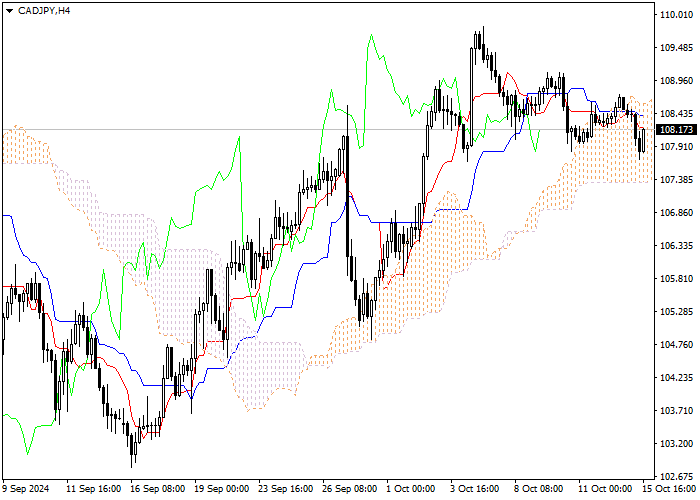Image resolution: width=700 pixels, height=500 pixels.
Task: Click the 107.385 price axis label
Action: tap(676, 180)
